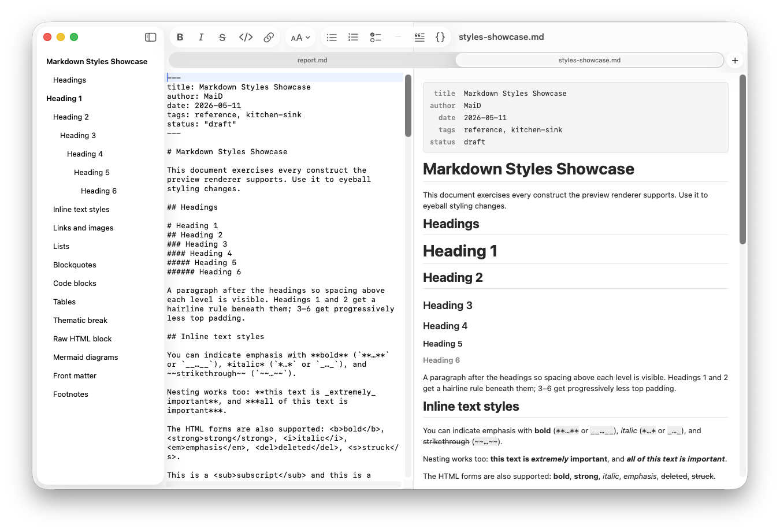Apply italic formatting
The image size is (780, 532).
[x=201, y=37]
